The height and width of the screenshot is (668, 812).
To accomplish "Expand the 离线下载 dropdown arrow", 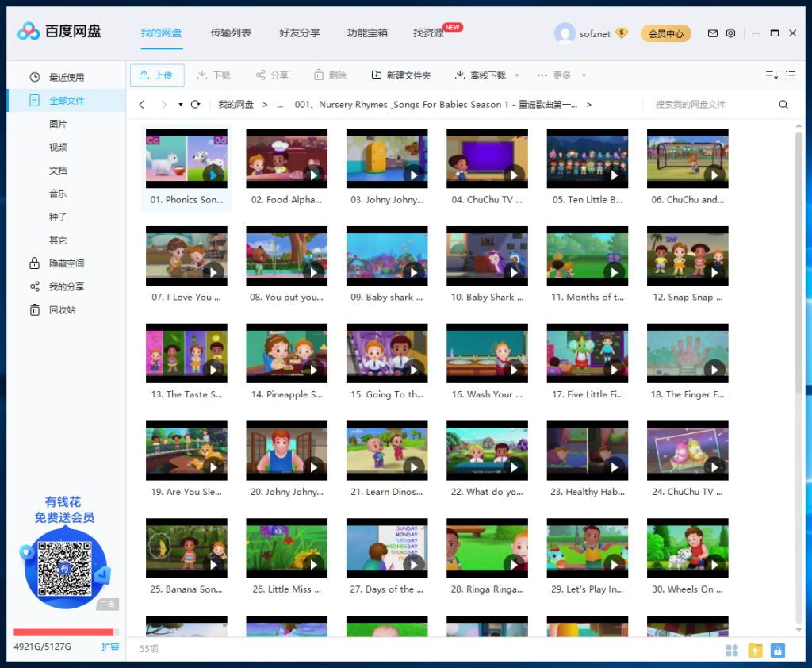I will click(x=517, y=75).
